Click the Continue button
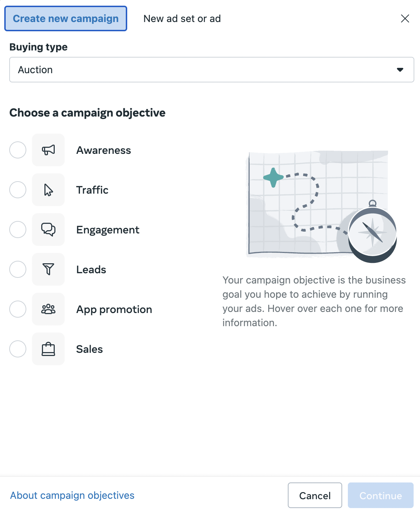This screenshot has height=518, width=420. coord(381,495)
